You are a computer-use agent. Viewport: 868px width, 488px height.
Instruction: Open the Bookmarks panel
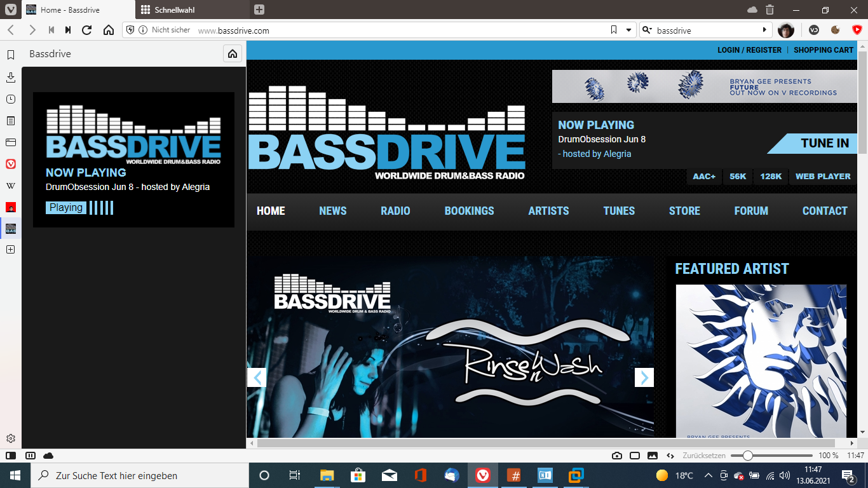[x=11, y=55]
